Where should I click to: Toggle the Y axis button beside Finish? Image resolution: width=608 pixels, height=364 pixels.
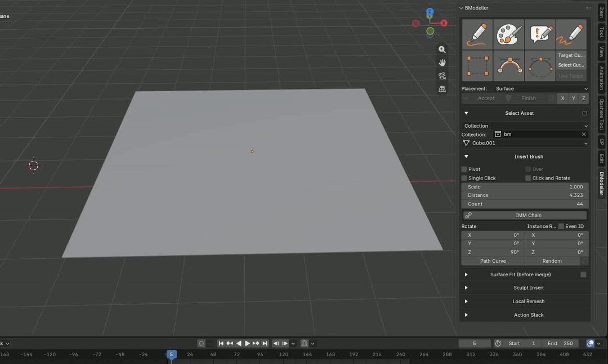(x=574, y=98)
